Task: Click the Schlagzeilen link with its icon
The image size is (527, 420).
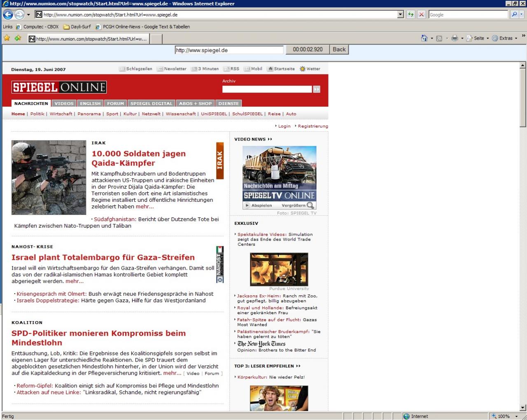Action: [x=136, y=69]
